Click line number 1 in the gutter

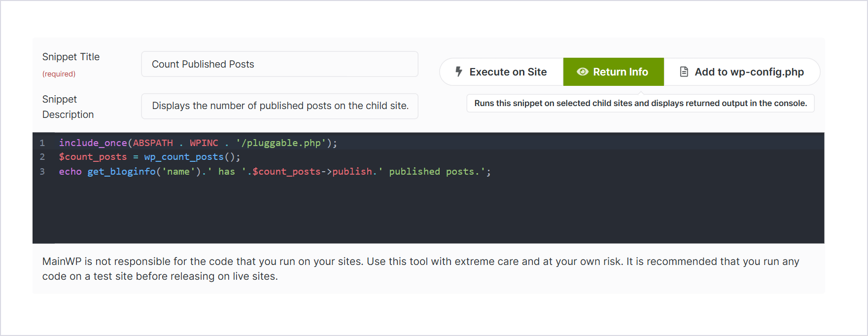(x=42, y=143)
